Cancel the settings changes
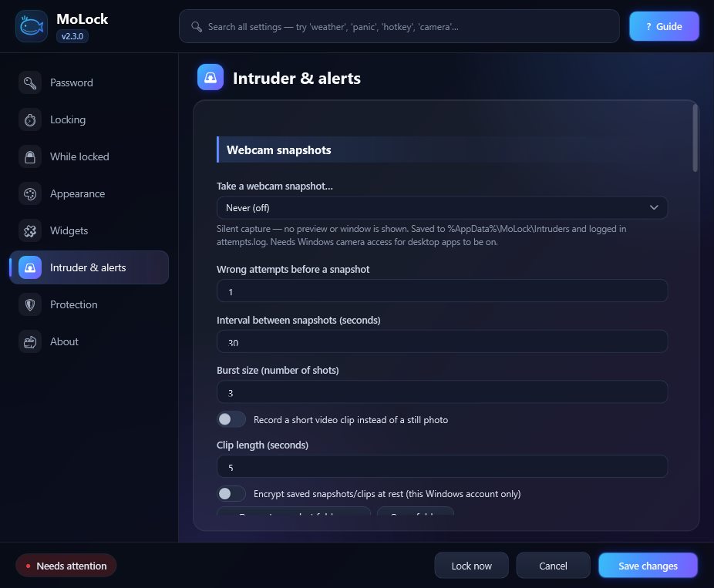714x588 pixels. click(554, 566)
